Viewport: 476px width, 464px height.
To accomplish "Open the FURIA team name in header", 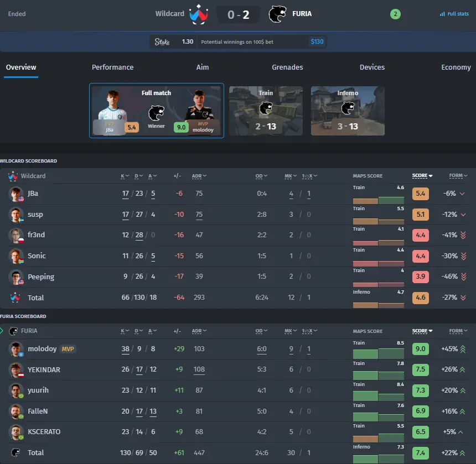I will (x=302, y=14).
